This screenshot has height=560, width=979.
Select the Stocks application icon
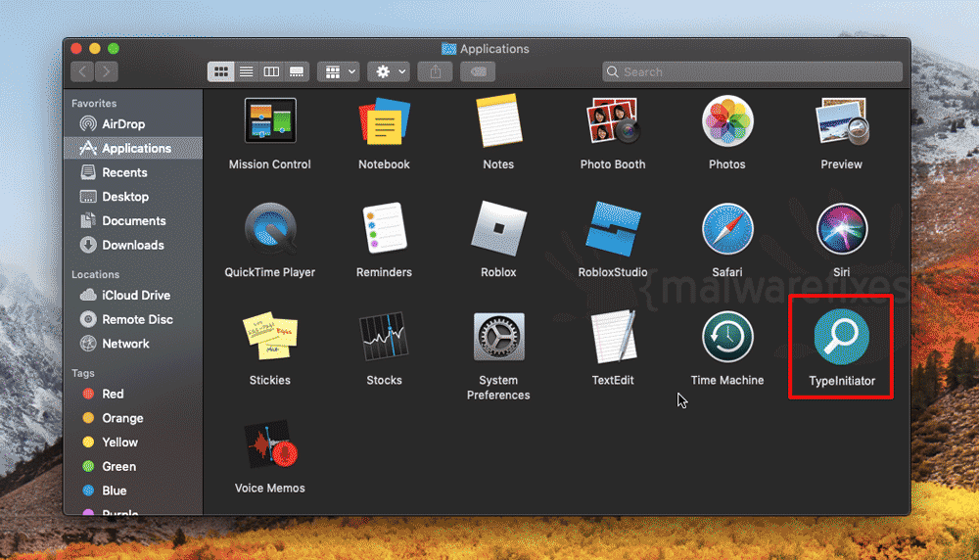click(x=384, y=337)
